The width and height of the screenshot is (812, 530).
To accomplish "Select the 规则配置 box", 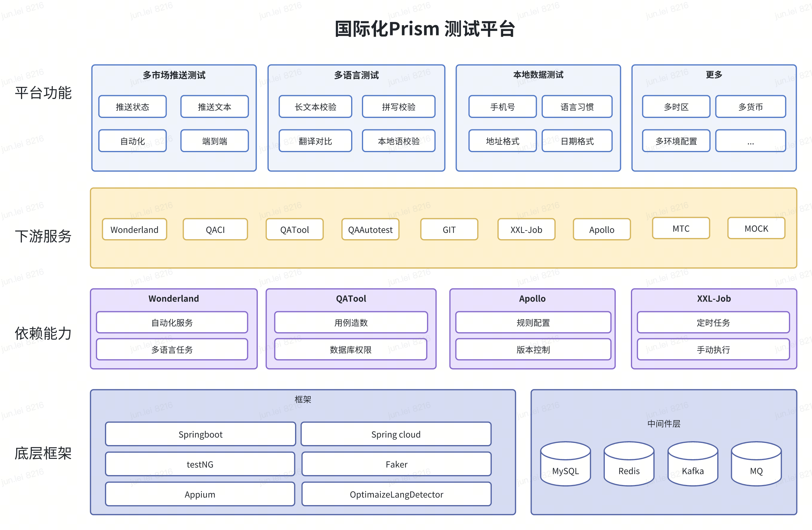I will click(533, 322).
